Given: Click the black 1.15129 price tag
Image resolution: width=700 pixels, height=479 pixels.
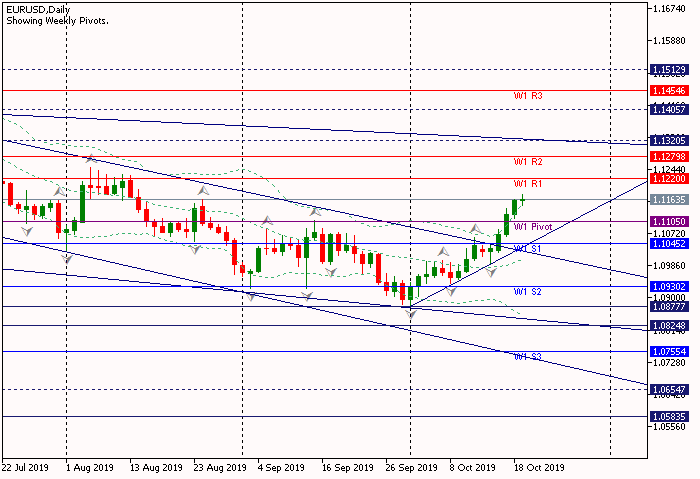Looking at the screenshot, I should [667, 70].
